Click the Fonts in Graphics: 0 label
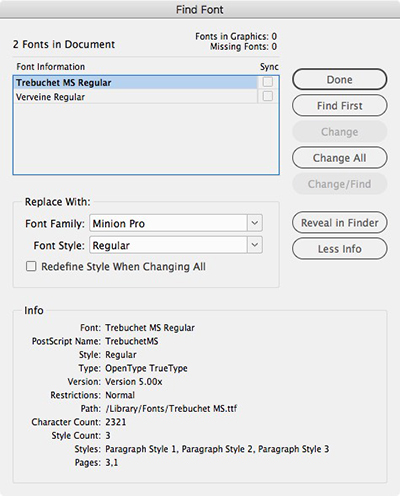Image resolution: width=400 pixels, height=496 pixels. (x=236, y=36)
